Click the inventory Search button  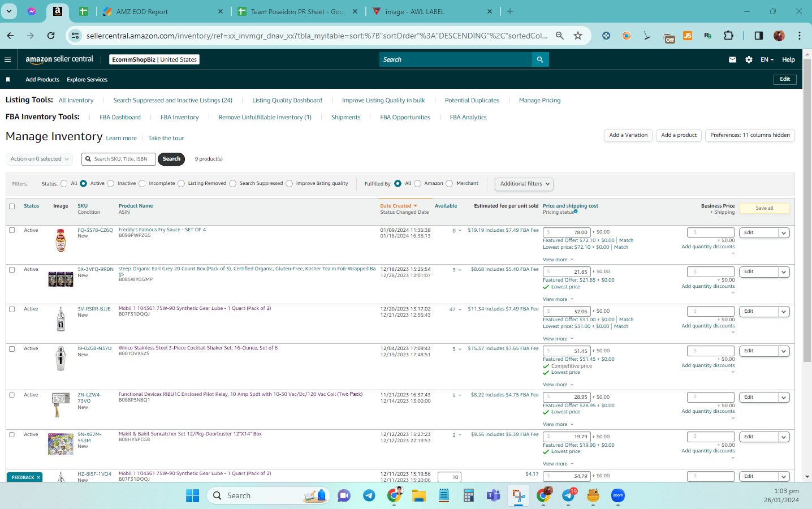click(171, 159)
